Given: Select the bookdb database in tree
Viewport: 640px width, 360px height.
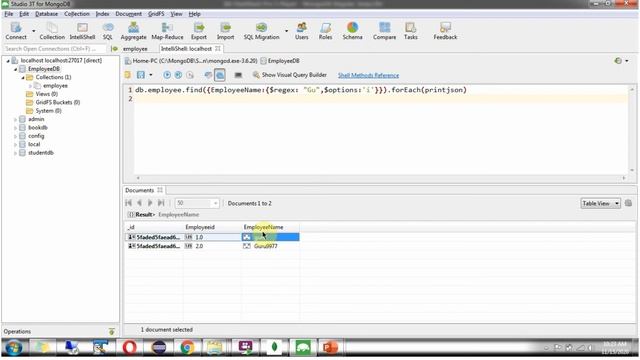Looking at the screenshot, I should click(x=38, y=128).
